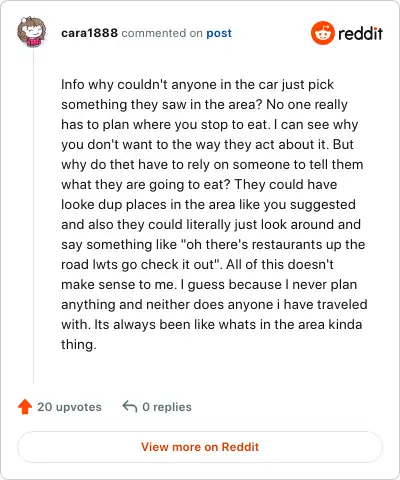Click the final word "thing." in the comment
Screen dimensions: 400x480
click(x=79, y=345)
